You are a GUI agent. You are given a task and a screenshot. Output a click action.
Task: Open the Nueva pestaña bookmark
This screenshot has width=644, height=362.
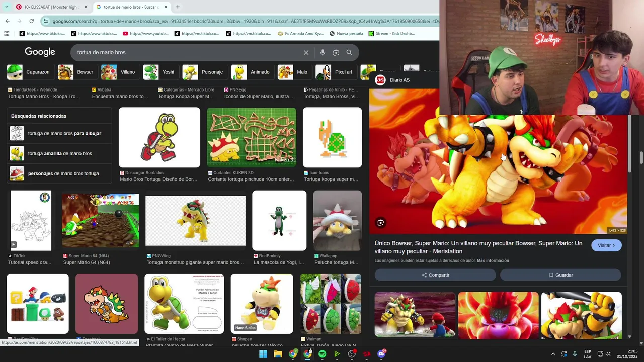coord(346,34)
